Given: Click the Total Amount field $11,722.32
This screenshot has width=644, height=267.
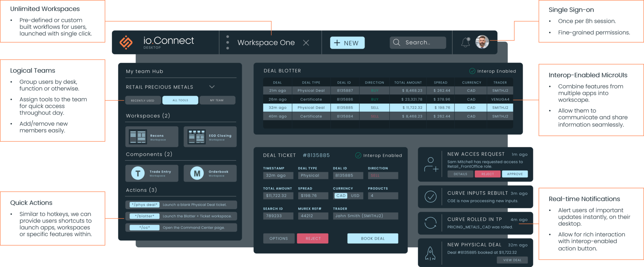Looking at the screenshot, I should [x=278, y=196].
